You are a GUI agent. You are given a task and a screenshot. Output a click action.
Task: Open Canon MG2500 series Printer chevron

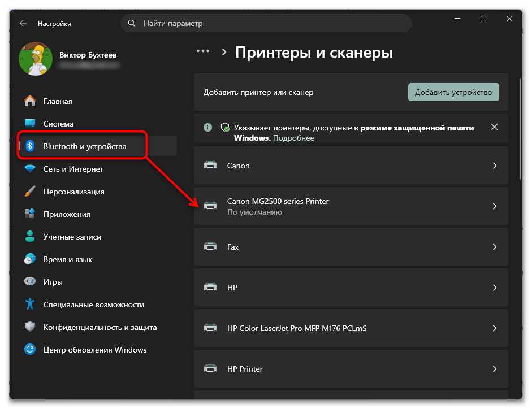point(494,206)
